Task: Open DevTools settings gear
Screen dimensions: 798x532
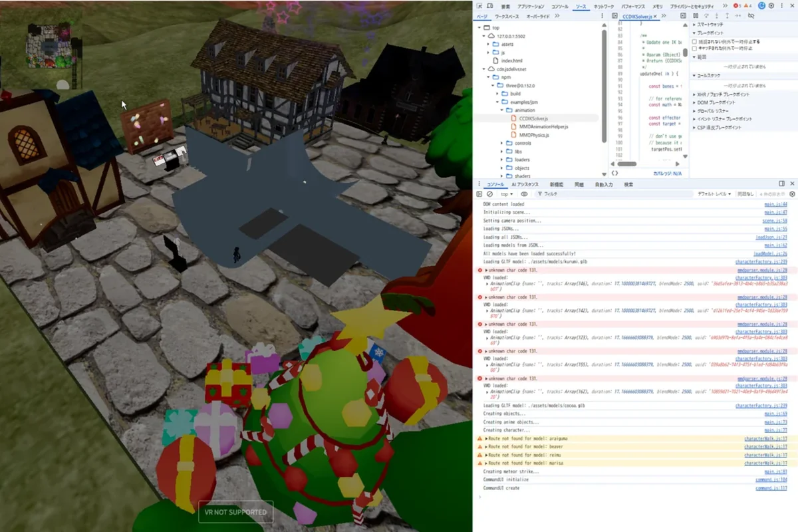Action: click(771, 6)
